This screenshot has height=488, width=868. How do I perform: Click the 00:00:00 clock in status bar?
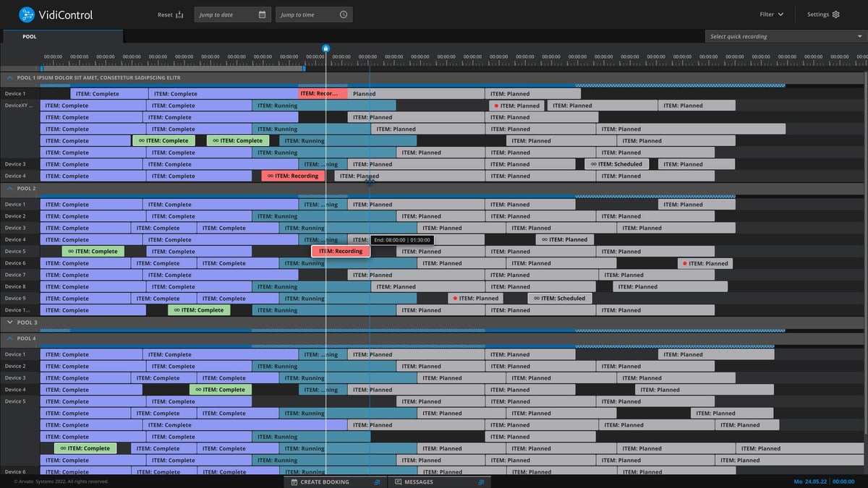[843, 481]
